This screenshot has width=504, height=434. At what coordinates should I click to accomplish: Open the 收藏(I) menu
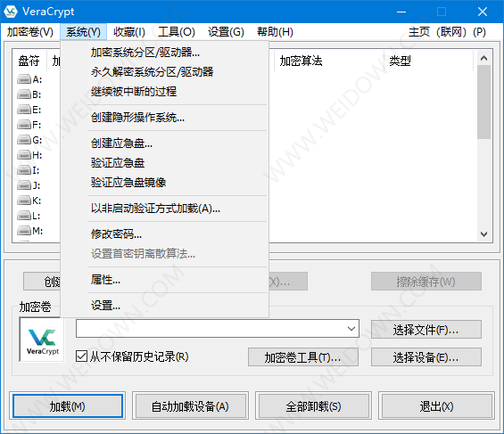click(129, 32)
